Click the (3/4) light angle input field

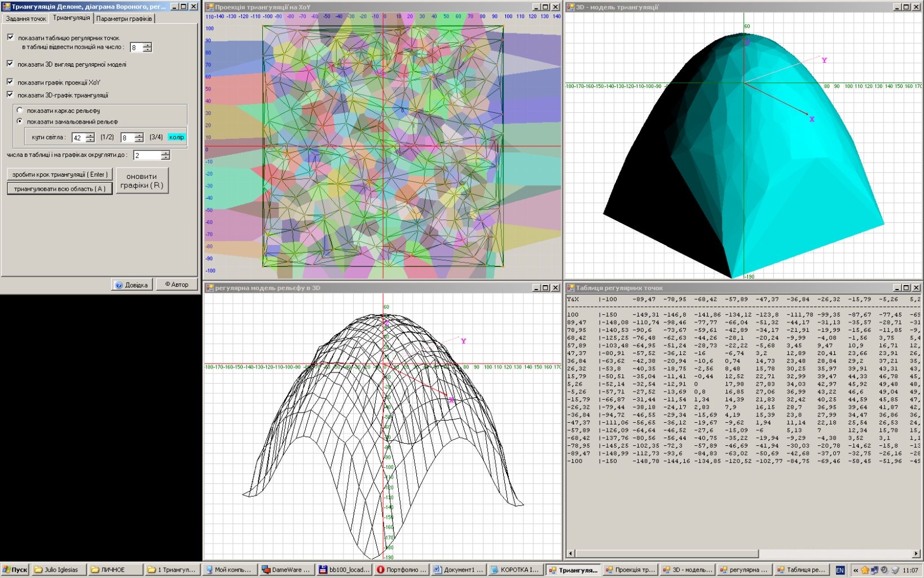point(128,138)
